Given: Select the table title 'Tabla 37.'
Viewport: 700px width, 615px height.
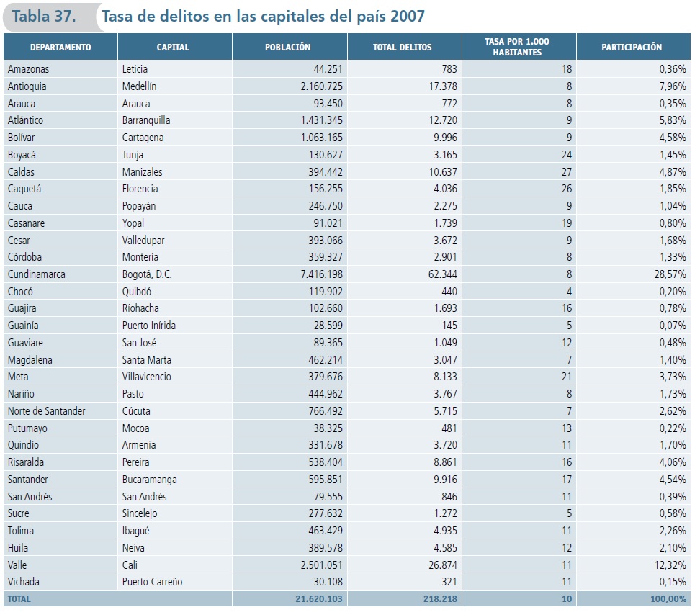Looking at the screenshot, I should coord(45,16).
